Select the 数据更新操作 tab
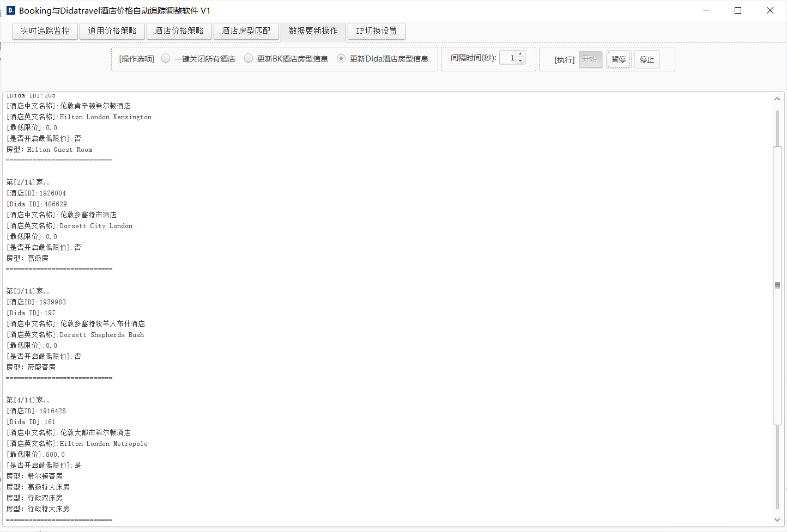The height and width of the screenshot is (532, 787). point(313,31)
